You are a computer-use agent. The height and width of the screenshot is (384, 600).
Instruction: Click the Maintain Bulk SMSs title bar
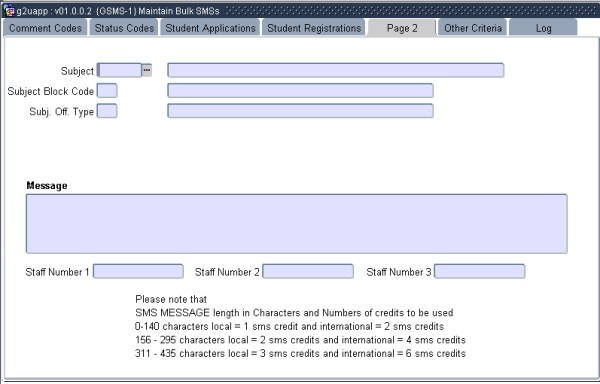pyautogui.click(x=300, y=11)
